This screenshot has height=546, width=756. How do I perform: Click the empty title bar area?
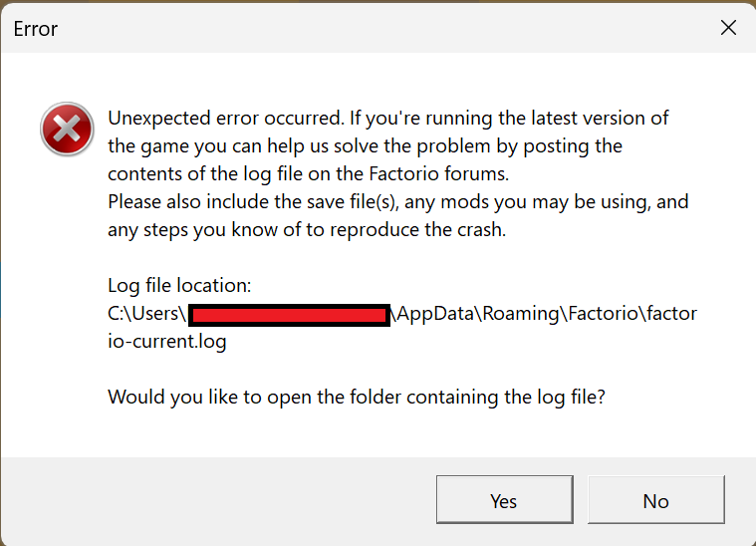(x=378, y=28)
